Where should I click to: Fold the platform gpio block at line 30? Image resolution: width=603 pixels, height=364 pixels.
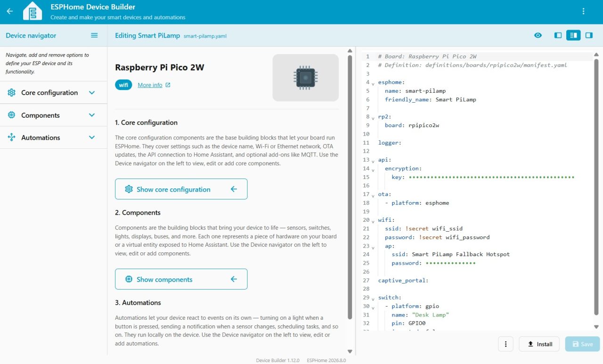pos(373,307)
